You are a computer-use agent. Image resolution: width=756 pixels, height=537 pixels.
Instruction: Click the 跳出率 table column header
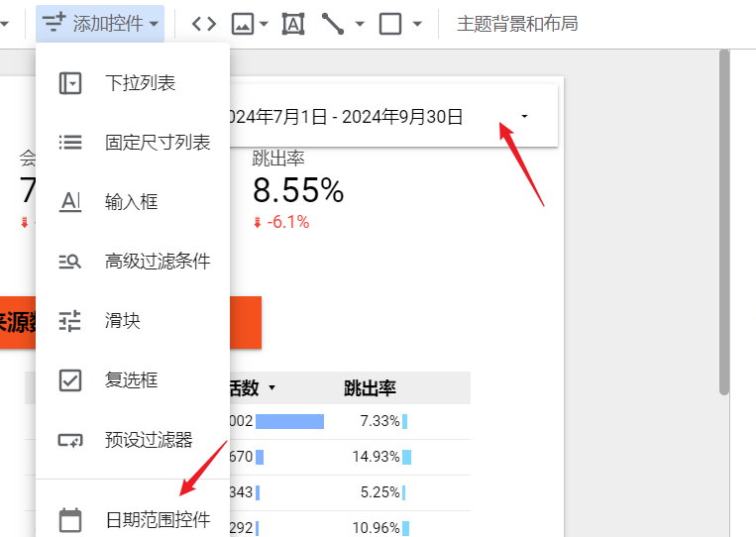tap(371, 388)
